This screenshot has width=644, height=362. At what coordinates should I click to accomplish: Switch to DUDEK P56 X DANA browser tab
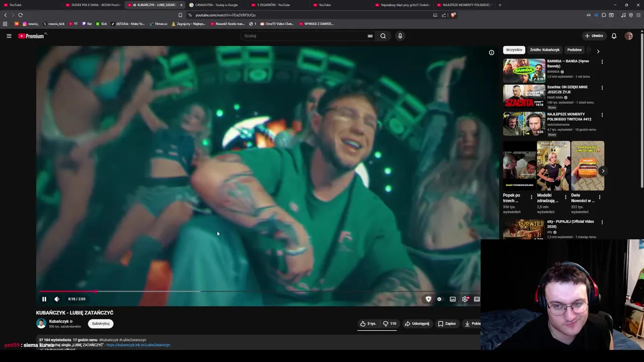tap(93, 5)
